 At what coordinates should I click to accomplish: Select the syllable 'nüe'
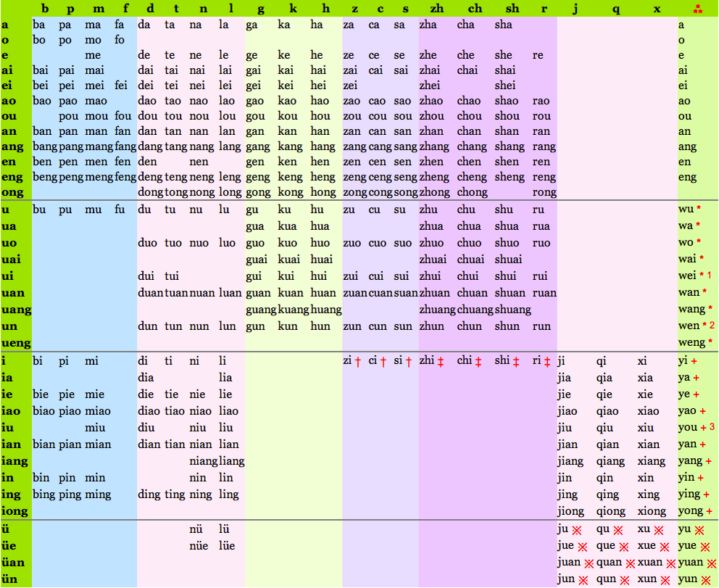coord(199,546)
